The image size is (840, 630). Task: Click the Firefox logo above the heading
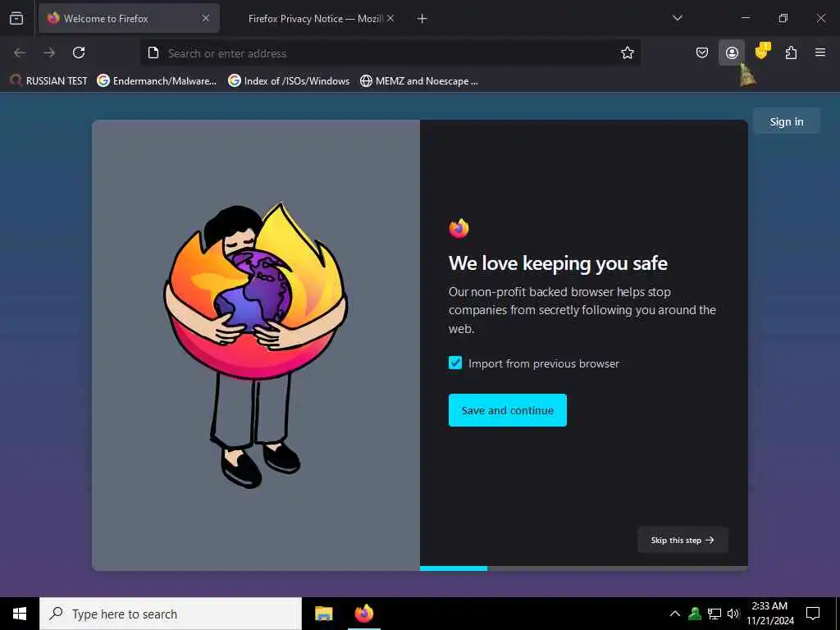459,229
